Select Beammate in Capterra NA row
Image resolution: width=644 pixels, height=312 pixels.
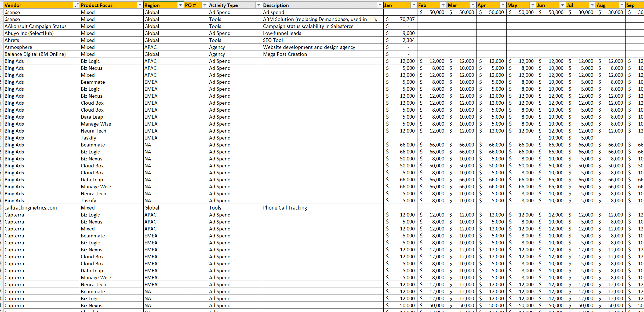(x=112, y=291)
